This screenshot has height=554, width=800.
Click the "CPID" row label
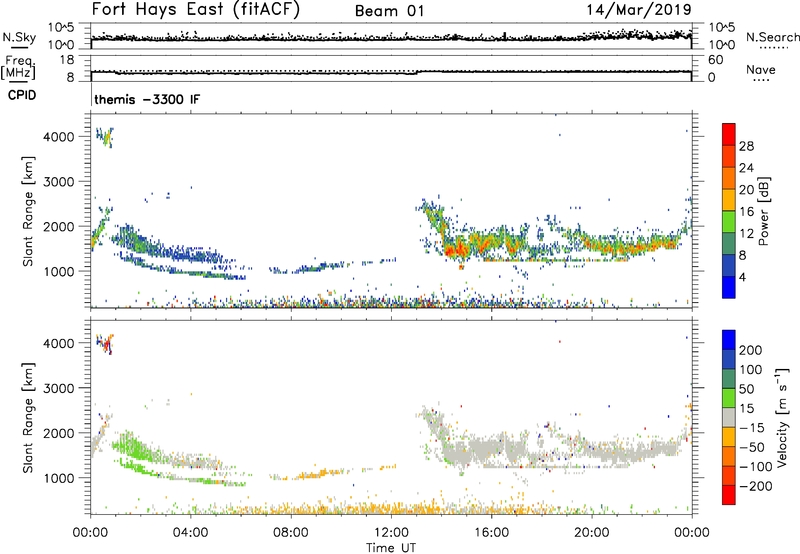pyautogui.click(x=22, y=95)
